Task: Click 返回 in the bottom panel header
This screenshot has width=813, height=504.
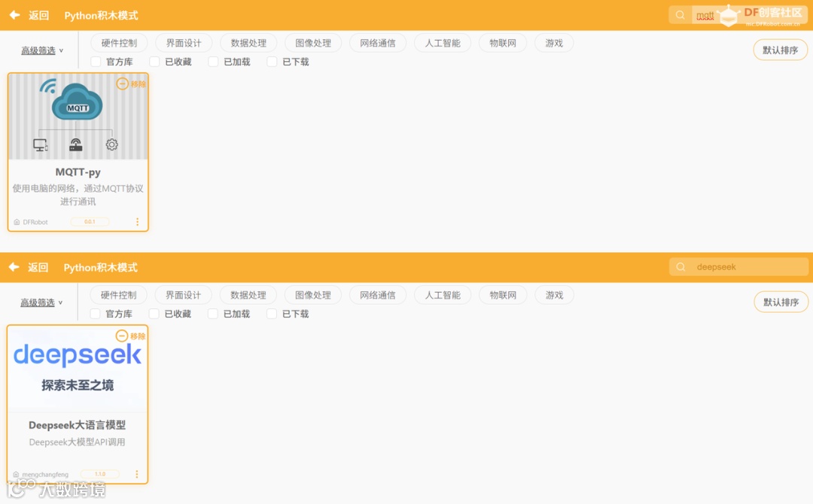Action: [38, 267]
